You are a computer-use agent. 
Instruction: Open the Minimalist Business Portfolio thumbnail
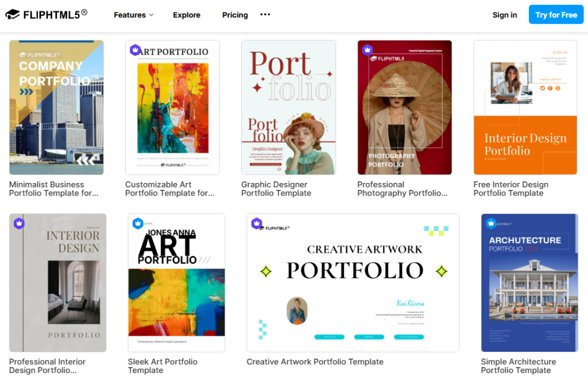(56, 107)
